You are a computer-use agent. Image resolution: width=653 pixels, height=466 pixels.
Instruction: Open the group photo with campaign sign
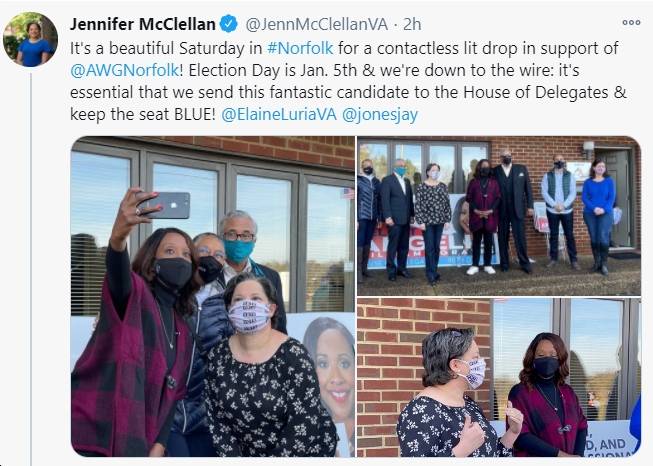499,216
